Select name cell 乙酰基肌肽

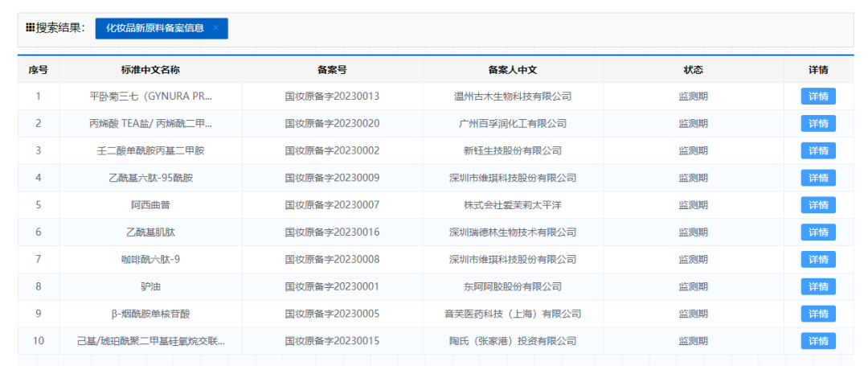[x=150, y=232]
